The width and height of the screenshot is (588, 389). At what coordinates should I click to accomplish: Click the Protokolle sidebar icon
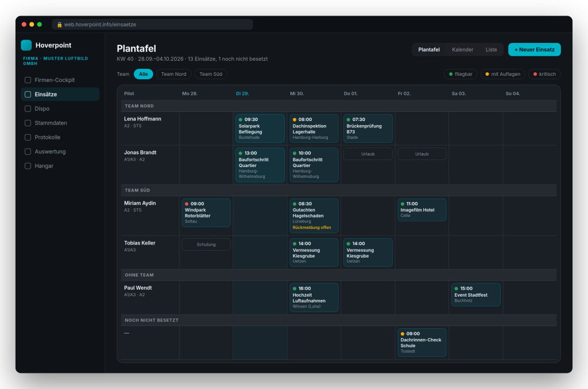click(x=28, y=137)
